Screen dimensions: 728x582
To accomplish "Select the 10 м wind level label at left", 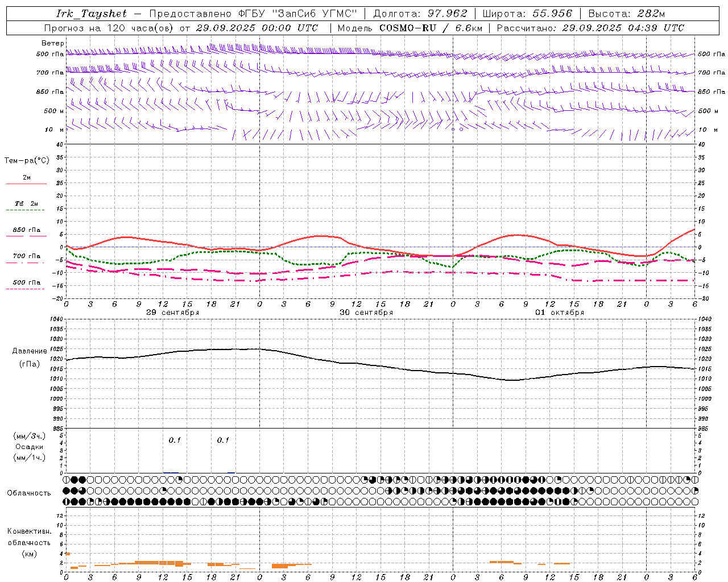I will click(54, 130).
